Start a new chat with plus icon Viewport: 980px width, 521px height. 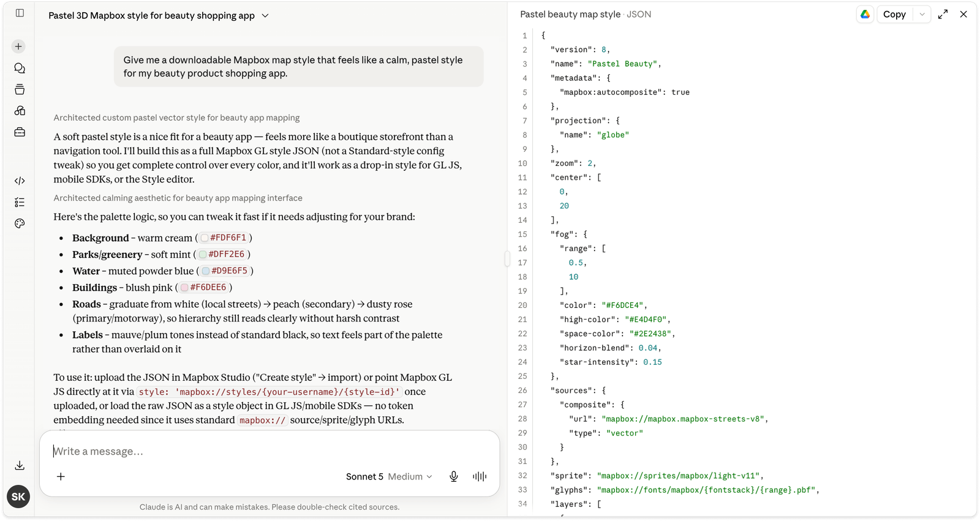click(x=19, y=47)
